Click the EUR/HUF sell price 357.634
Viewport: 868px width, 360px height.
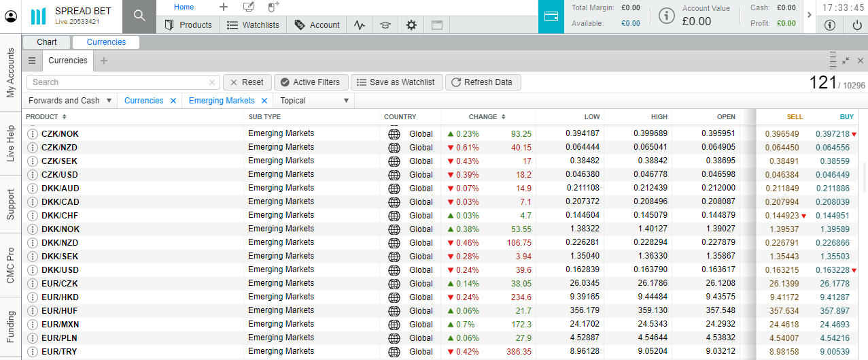tap(784, 311)
